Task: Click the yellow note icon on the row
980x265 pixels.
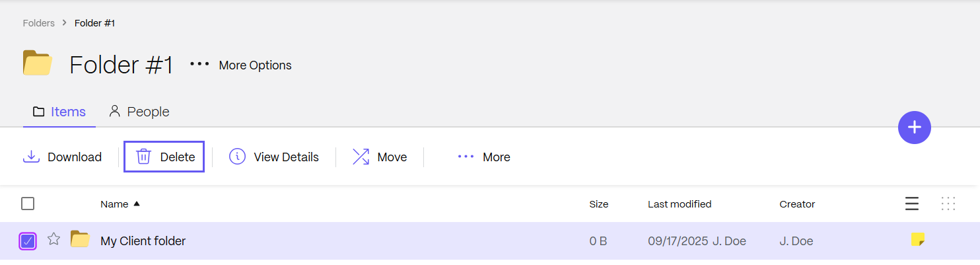Action: tap(917, 239)
